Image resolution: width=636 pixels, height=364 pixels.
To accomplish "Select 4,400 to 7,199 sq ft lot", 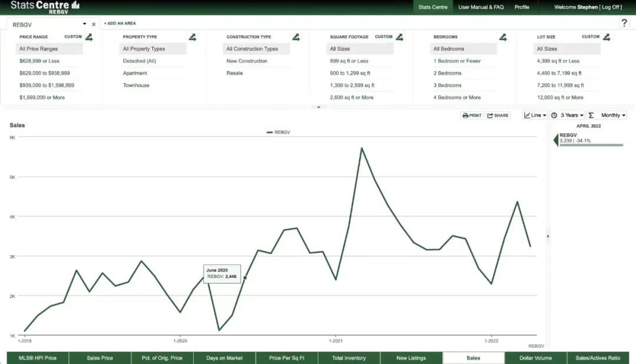I will pos(559,73).
